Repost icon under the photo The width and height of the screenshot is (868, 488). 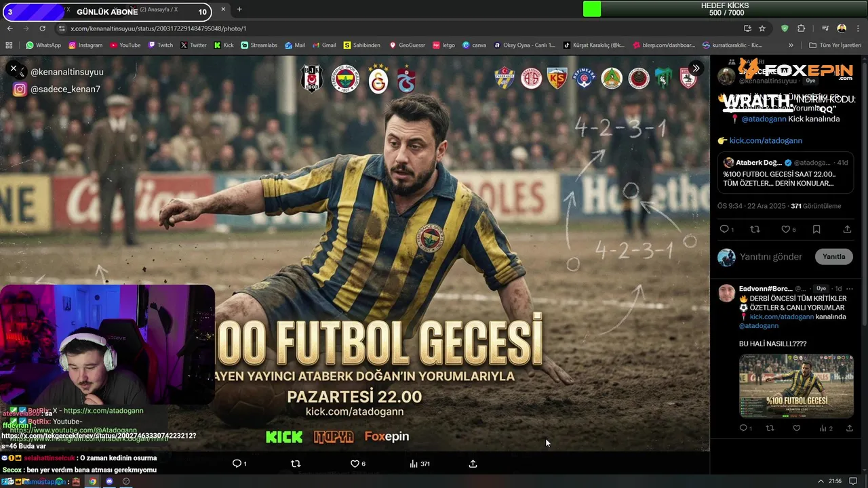point(296,464)
